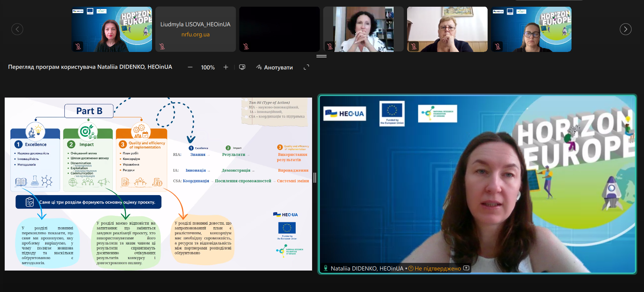Screen dimensions: 644x292
Task: Click the Впровадження text in IA row
Action: 293,170
